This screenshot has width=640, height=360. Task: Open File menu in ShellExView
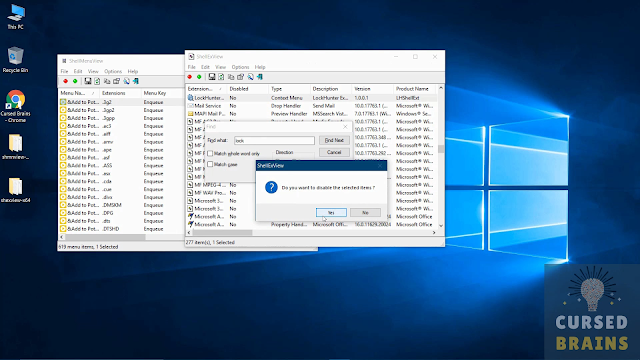point(191,67)
